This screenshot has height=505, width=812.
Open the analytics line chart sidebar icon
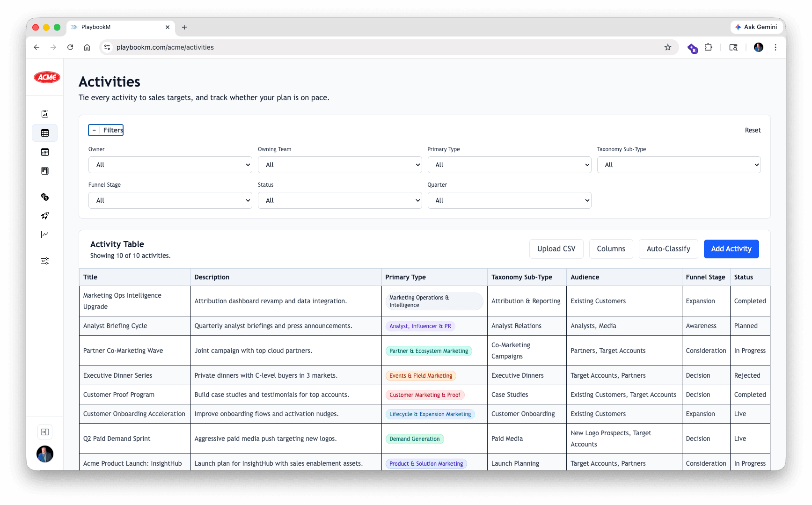tap(44, 234)
